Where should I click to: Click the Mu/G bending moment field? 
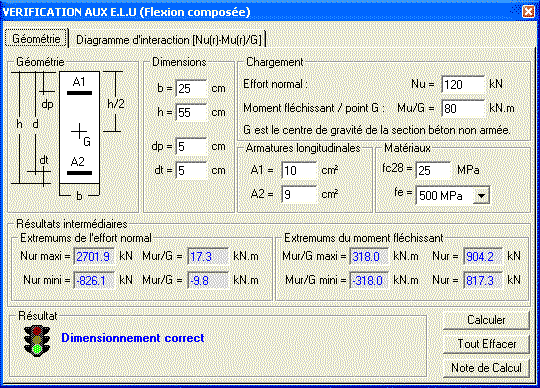(x=463, y=108)
